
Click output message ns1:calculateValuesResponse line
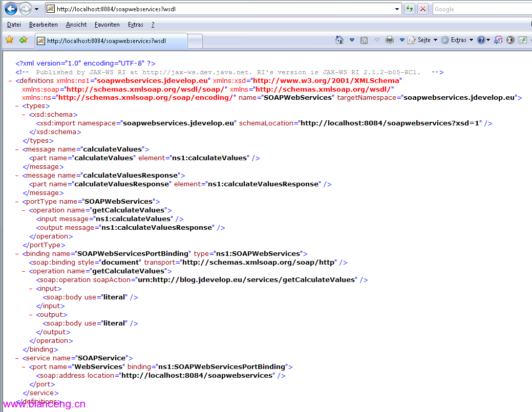pyautogui.click(x=130, y=228)
